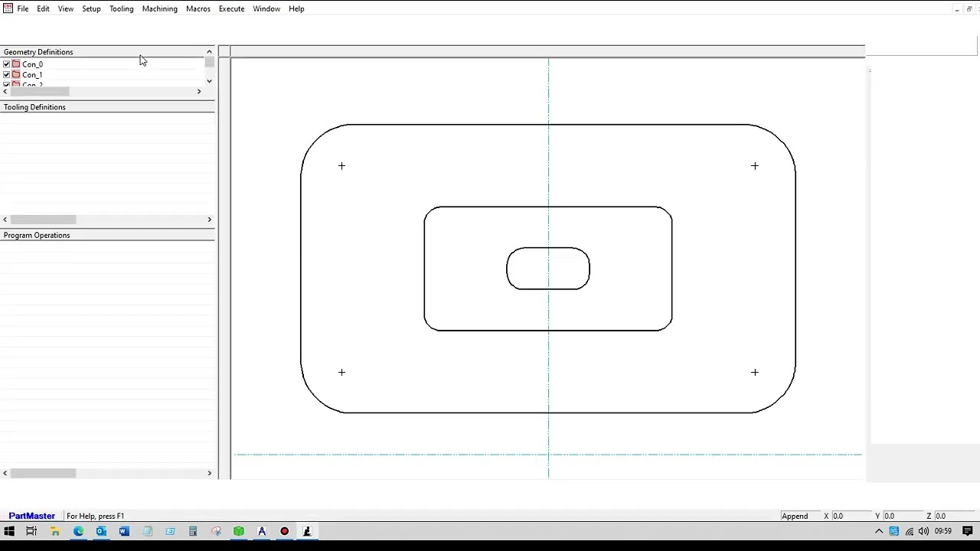Open Microsoft Word from taskbar
The width and height of the screenshot is (980, 551).
pos(124,531)
